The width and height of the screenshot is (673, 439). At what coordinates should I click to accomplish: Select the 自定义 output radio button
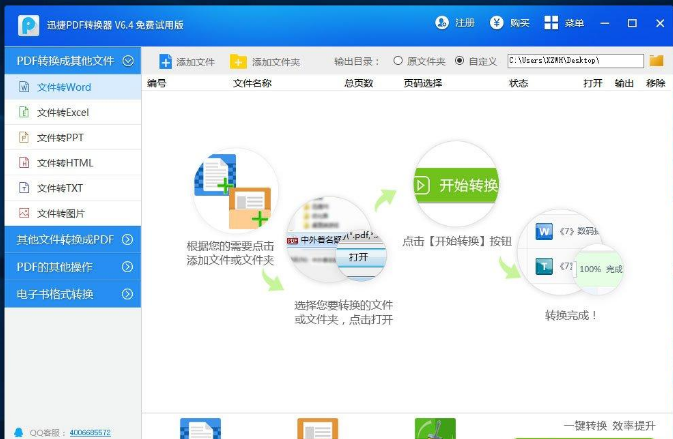[x=459, y=61]
